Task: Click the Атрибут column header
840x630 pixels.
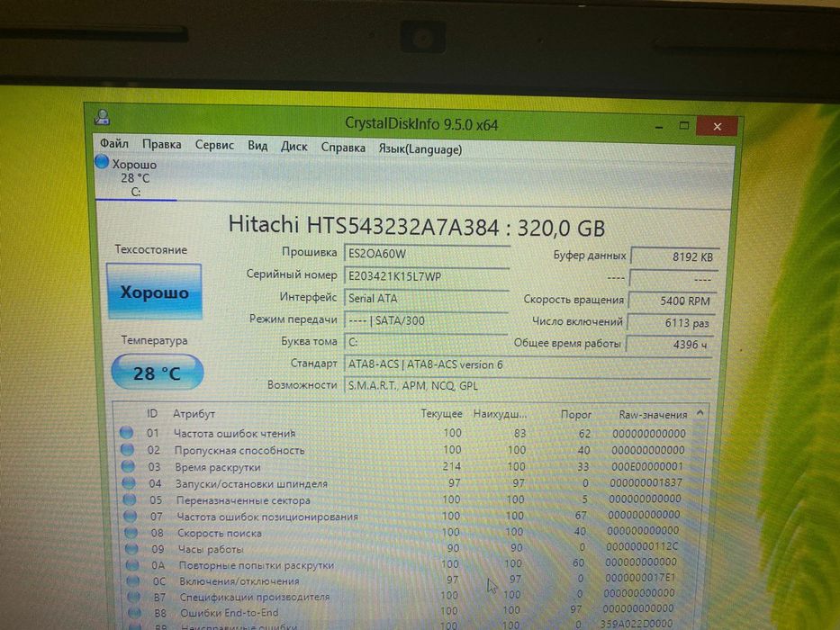Action: [x=194, y=414]
